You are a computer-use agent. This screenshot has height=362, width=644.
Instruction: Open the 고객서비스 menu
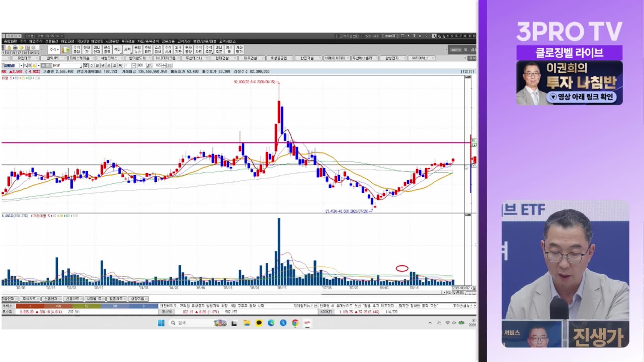227,41
